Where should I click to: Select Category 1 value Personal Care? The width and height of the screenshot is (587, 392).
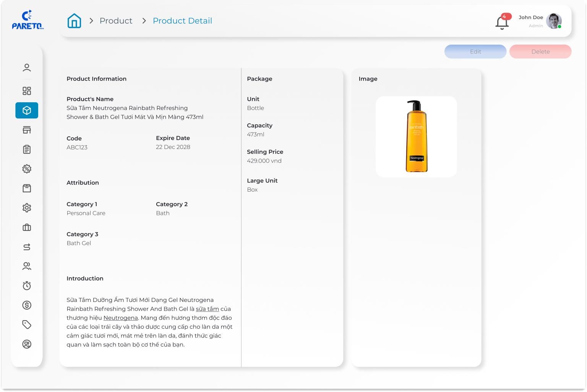[86, 213]
